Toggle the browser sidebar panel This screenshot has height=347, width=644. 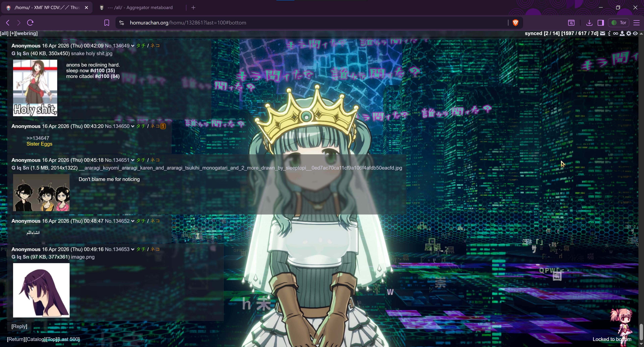point(601,23)
